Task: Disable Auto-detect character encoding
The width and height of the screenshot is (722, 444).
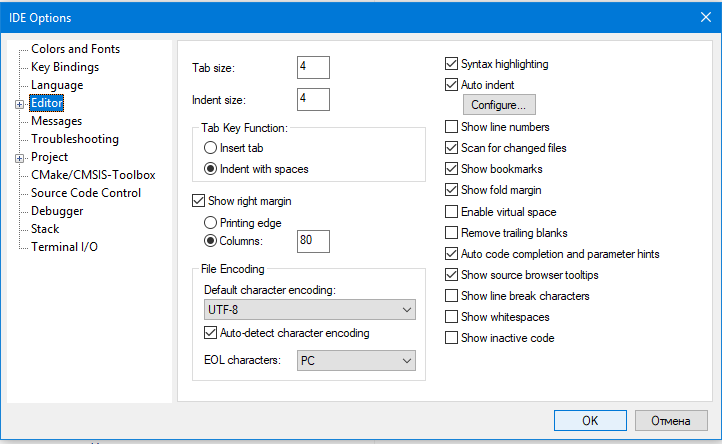Action: coord(210,333)
